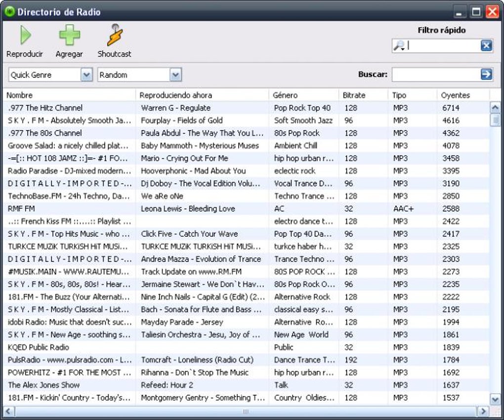Submit the Buscar search with the blue arrow icon
Screen dimensions: 504x420
[x=487, y=74]
